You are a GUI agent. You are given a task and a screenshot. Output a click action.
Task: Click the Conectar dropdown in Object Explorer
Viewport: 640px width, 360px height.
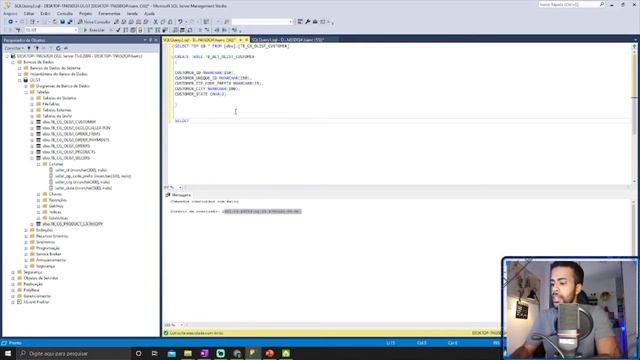14,48
